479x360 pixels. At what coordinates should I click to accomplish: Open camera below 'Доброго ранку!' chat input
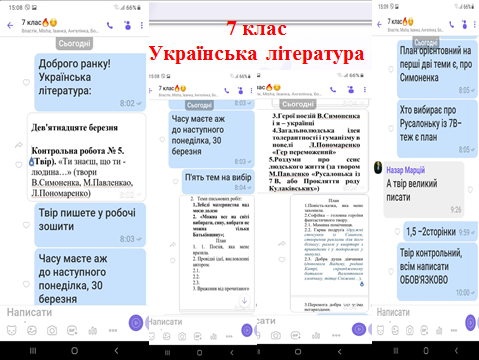coord(52,330)
